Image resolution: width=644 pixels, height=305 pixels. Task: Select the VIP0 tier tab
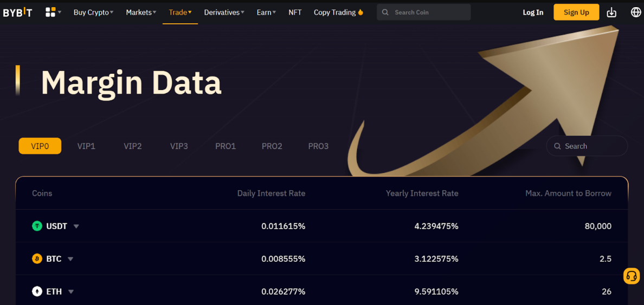click(x=40, y=146)
